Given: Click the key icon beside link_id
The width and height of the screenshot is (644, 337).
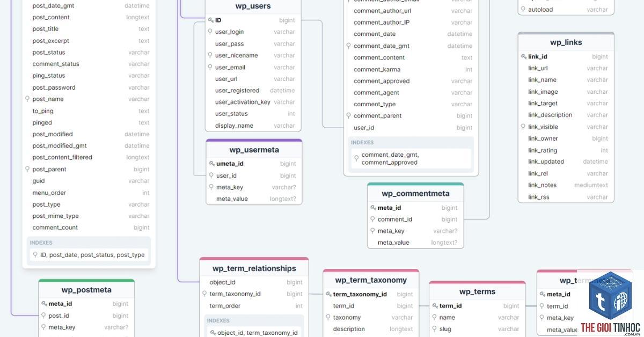Looking at the screenshot, I should (x=524, y=56).
